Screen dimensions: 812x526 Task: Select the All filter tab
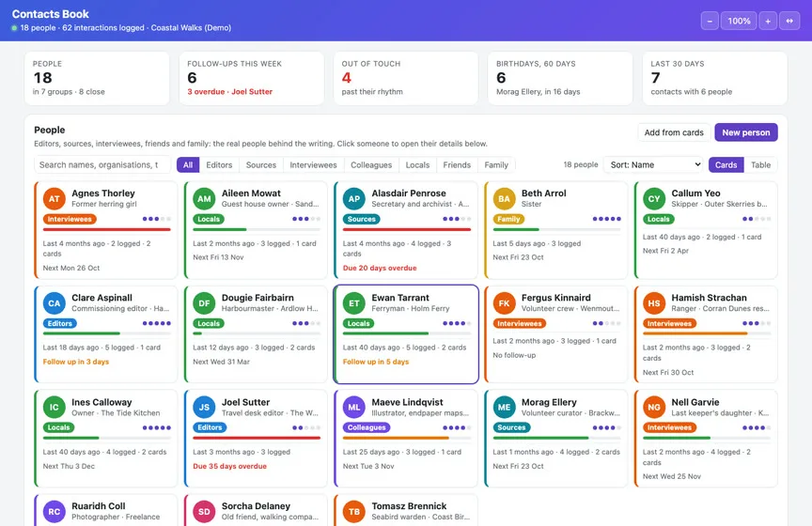click(188, 164)
